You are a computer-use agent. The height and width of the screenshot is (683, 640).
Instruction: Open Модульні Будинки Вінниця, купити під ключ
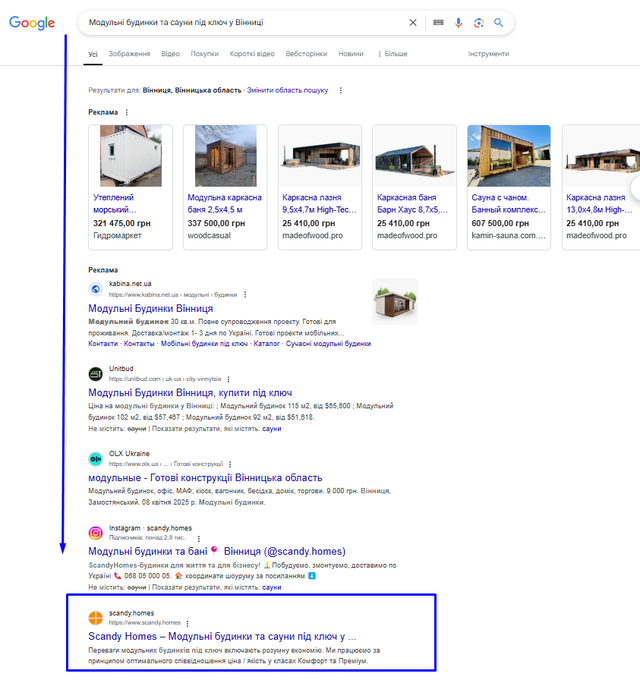pyautogui.click(x=190, y=393)
